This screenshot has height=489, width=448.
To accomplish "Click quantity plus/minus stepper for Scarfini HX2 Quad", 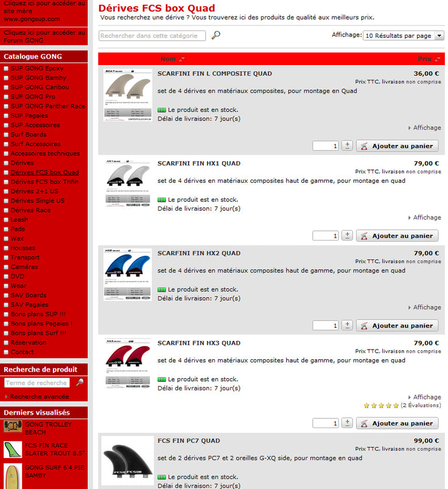I will click(x=347, y=325).
